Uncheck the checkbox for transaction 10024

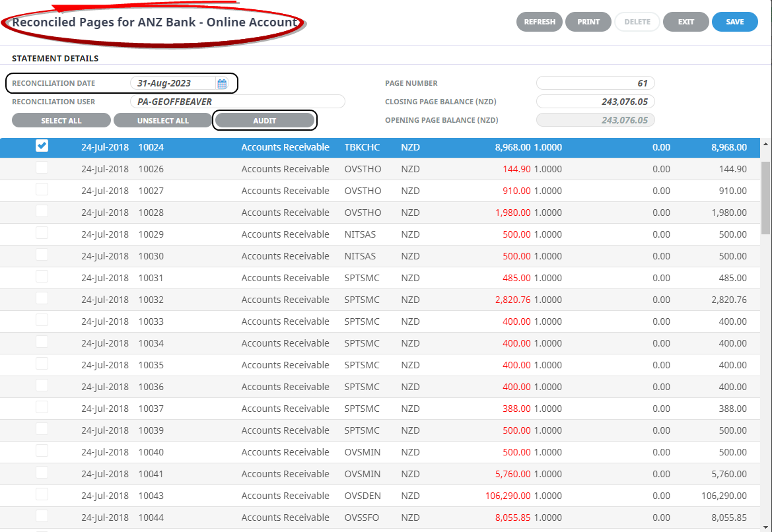pos(42,146)
